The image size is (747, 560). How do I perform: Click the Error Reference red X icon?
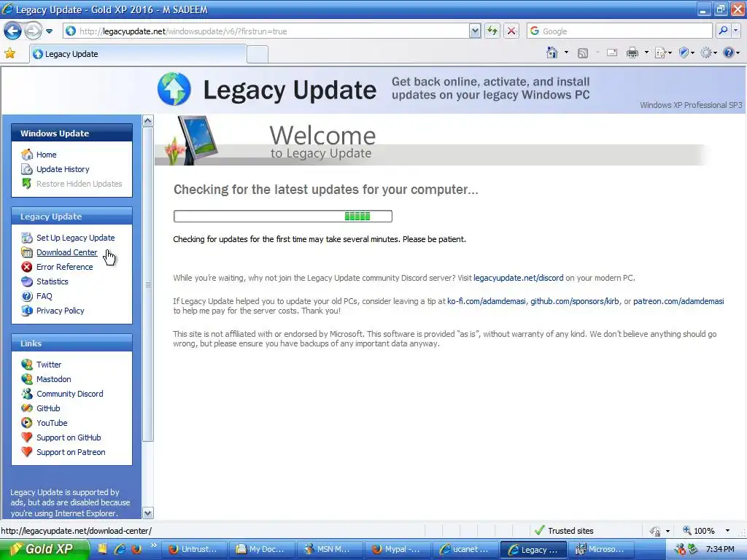click(27, 267)
